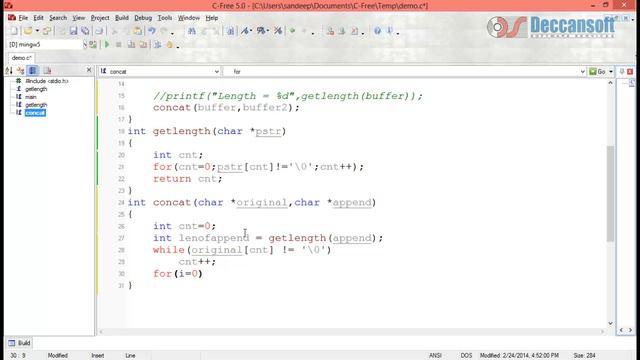Click the percent comment tool icon

261,31
